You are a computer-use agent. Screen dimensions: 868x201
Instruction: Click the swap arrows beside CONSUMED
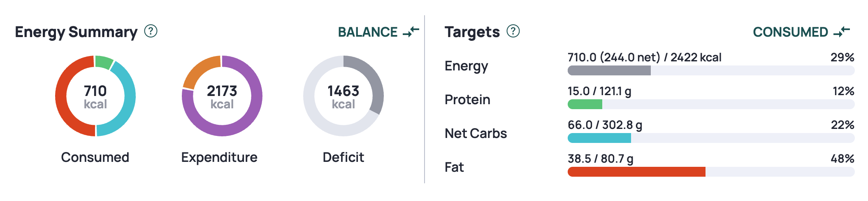(x=842, y=32)
